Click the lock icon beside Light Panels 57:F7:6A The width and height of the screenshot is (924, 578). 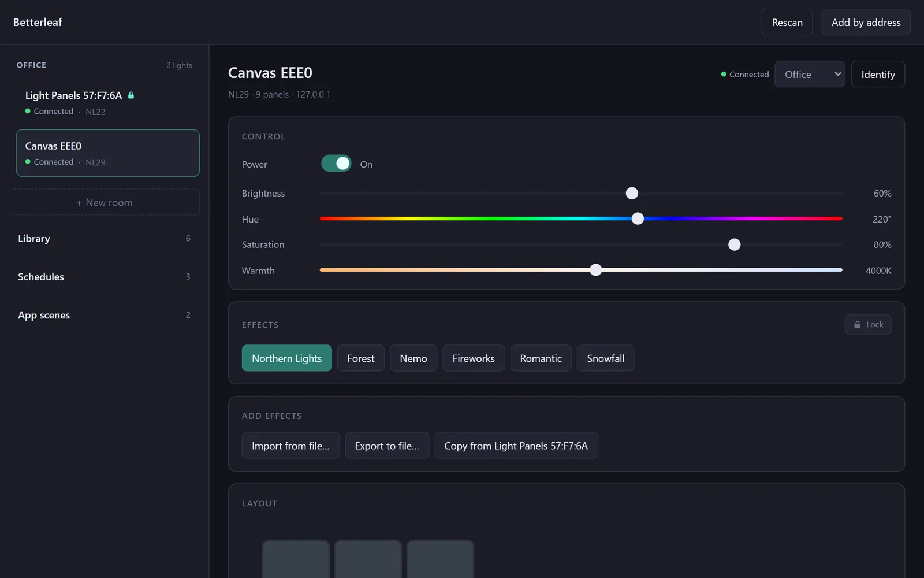[x=131, y=95]
